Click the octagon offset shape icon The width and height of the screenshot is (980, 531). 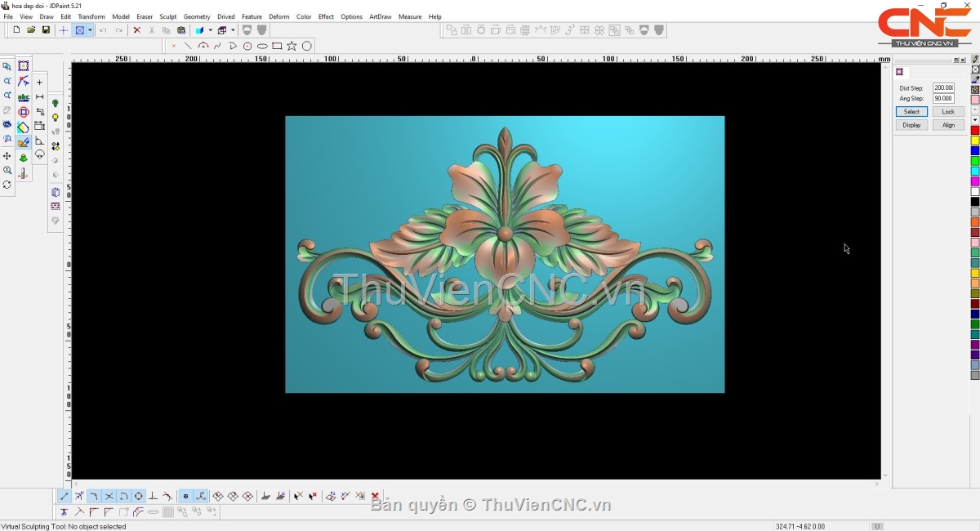pos(23,112)
